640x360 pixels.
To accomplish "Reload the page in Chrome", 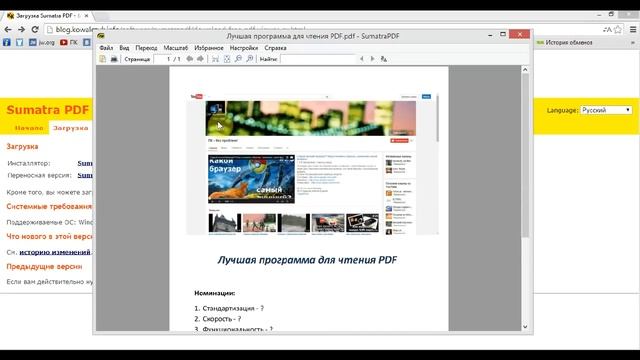I will point(35,29).
